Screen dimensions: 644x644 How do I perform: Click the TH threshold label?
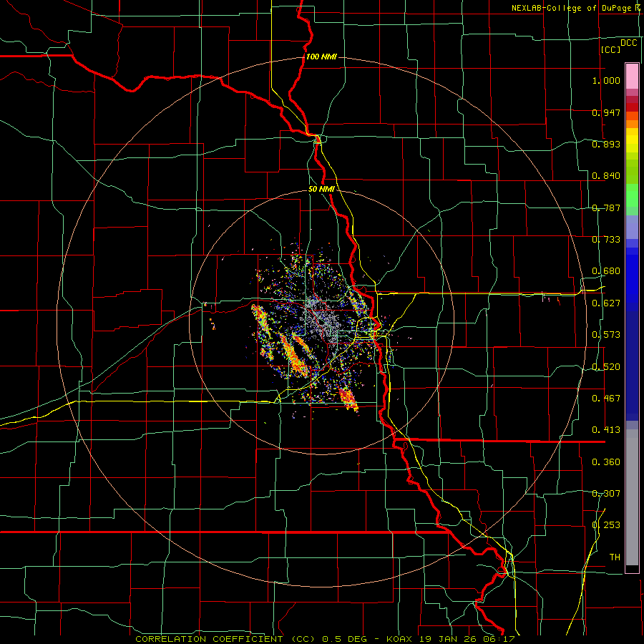[615, 557]
